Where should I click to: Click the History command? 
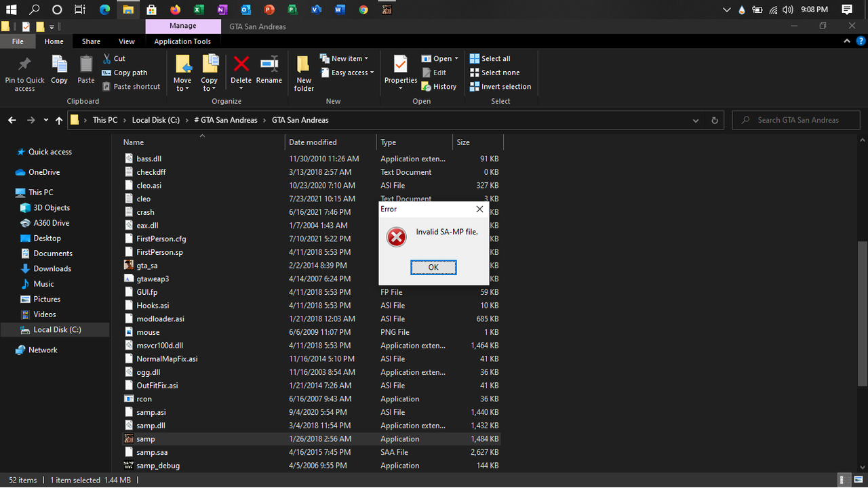coord(439,87)
